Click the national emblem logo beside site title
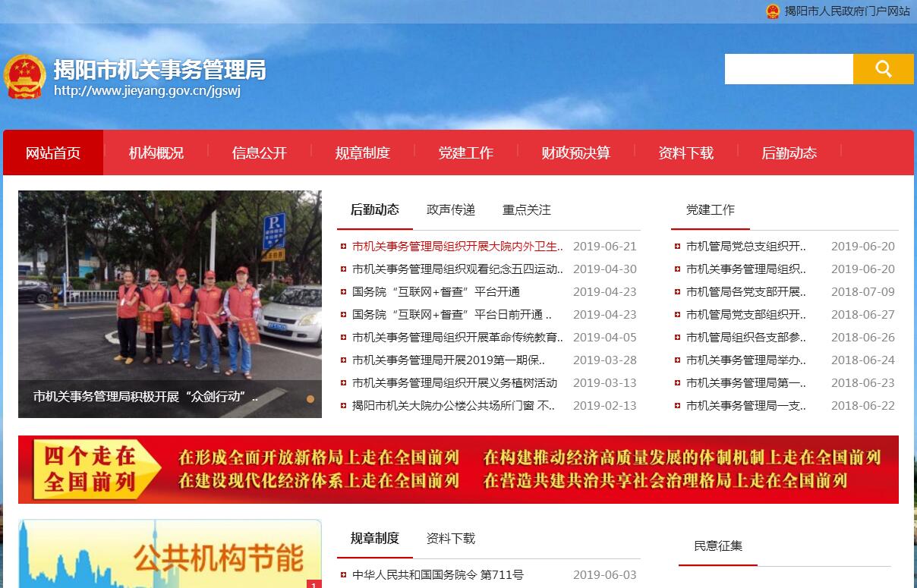 (x=24, y=77)
